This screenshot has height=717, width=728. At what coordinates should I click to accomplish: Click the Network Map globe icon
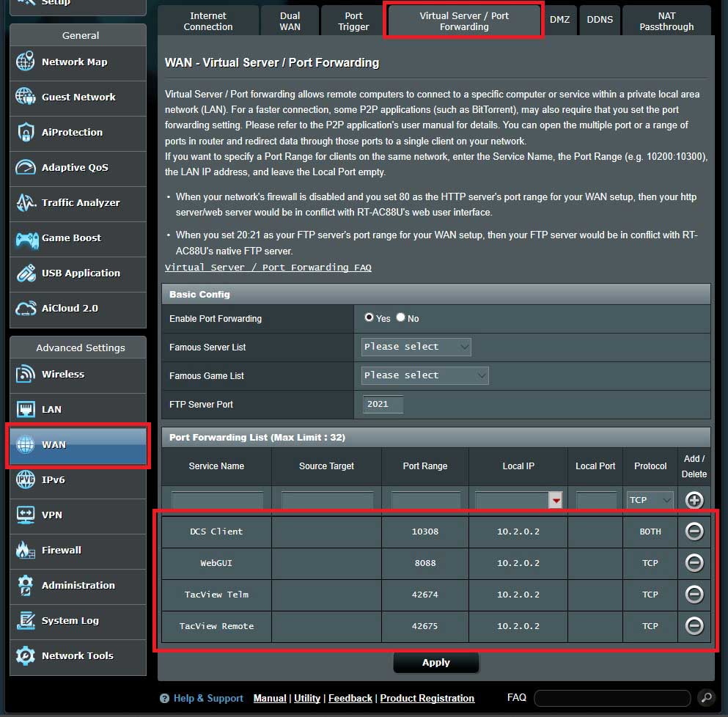(x=26, y=62)
